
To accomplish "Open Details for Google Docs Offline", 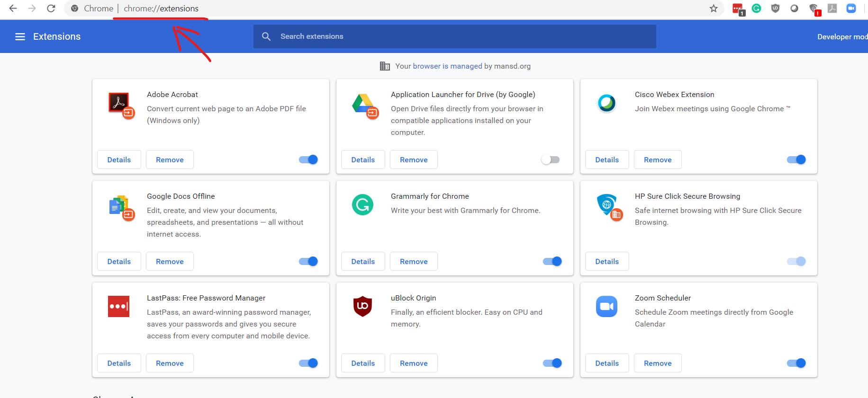I will 119,261.
